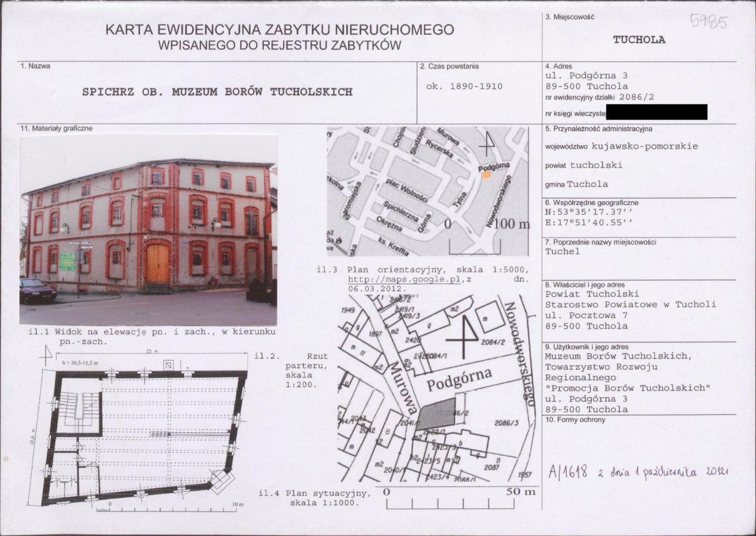This screenshot has width=756, height=536.
Task: Click the orange marker on orientation map
Action: click(487, 175)
